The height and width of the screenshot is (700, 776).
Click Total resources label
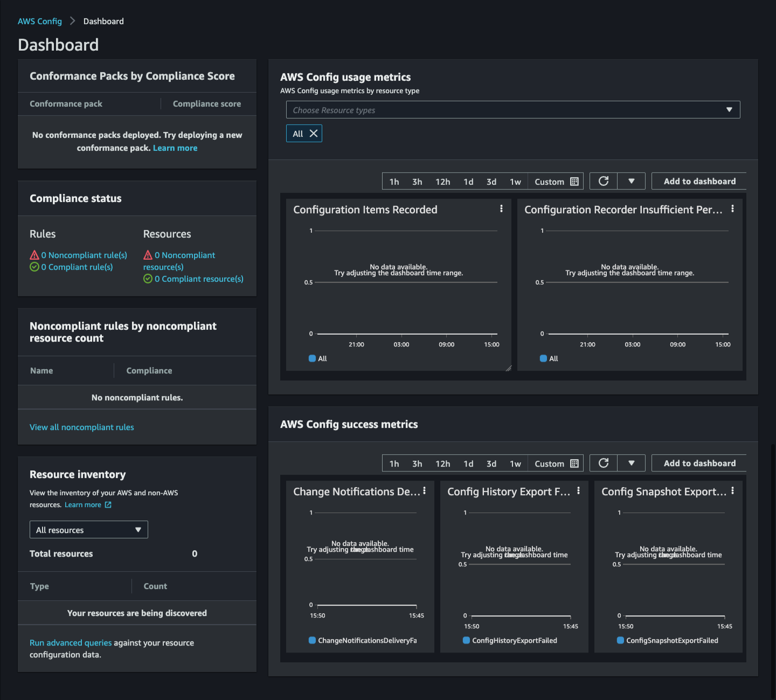(61, 553)
